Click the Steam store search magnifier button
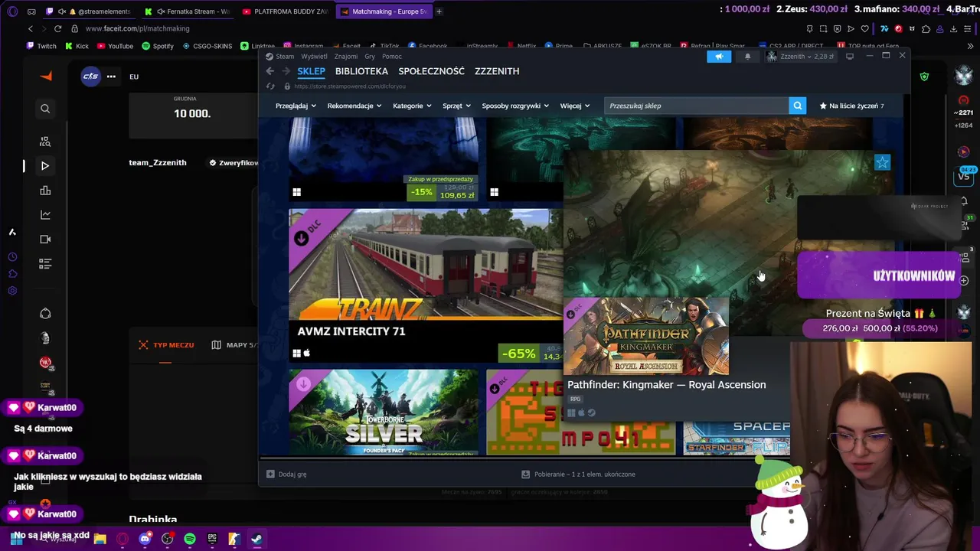 (798, 106)
